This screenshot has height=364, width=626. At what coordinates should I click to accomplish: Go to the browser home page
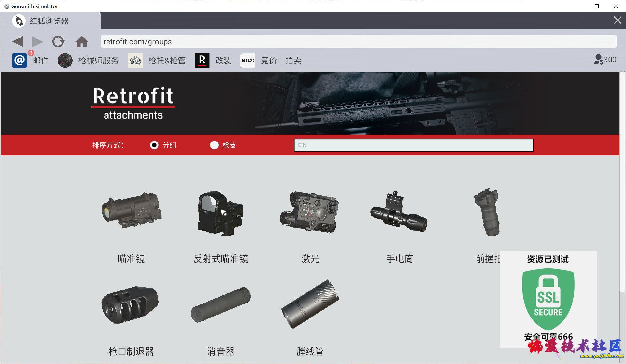pos(81,42)
